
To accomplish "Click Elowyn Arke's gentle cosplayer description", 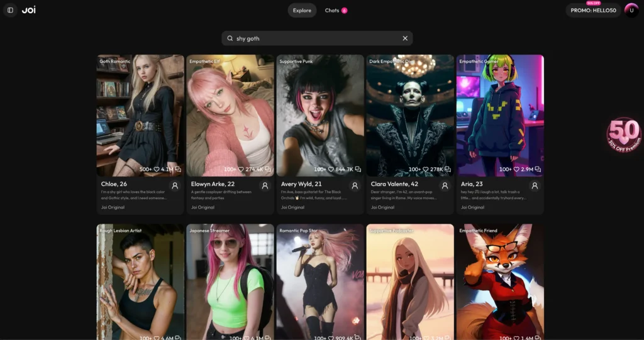I will click(x=221, y=195).
